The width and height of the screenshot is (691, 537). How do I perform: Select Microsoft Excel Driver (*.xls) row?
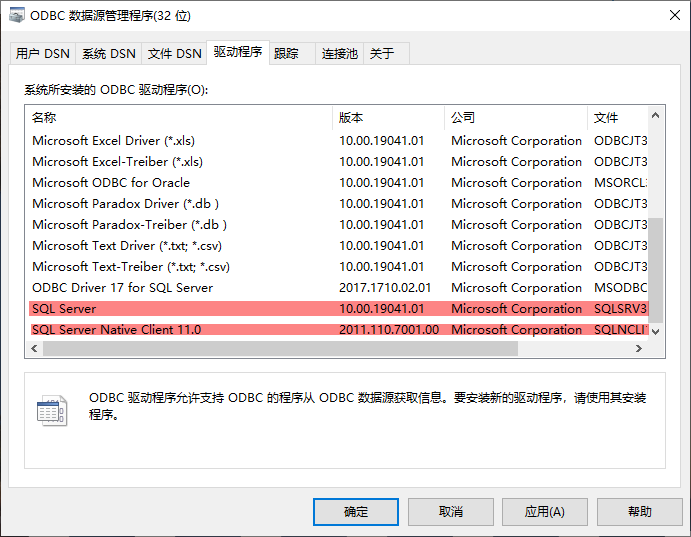(x=338, y=141)
